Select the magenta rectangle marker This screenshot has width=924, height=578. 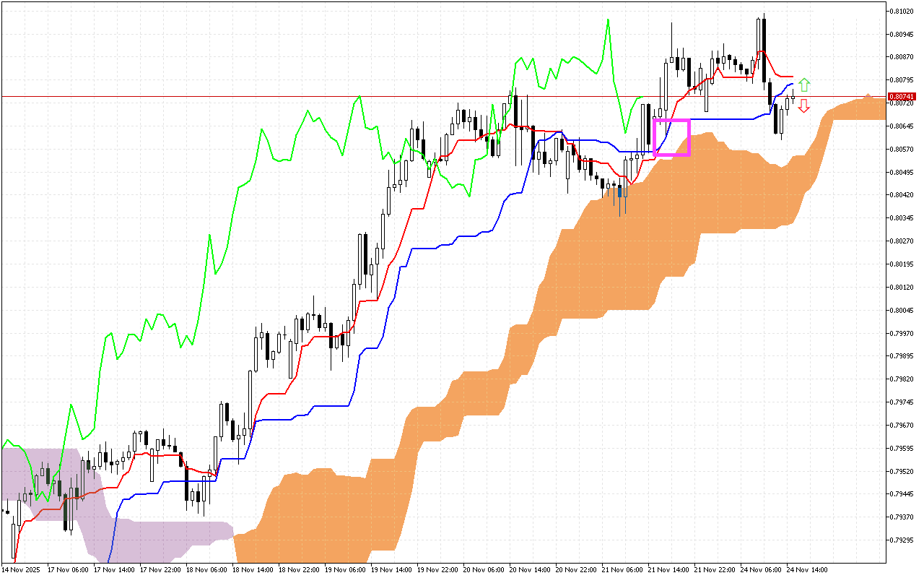click(672, 137)
